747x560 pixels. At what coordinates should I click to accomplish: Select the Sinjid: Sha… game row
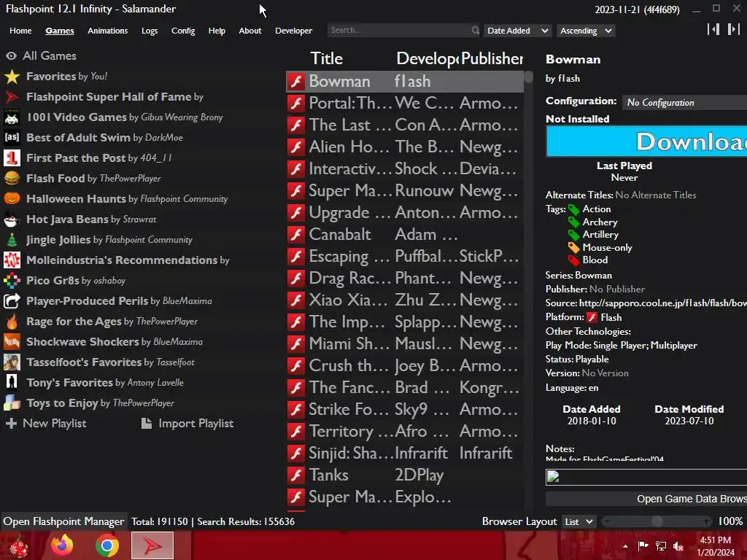(x=405, y=454)
